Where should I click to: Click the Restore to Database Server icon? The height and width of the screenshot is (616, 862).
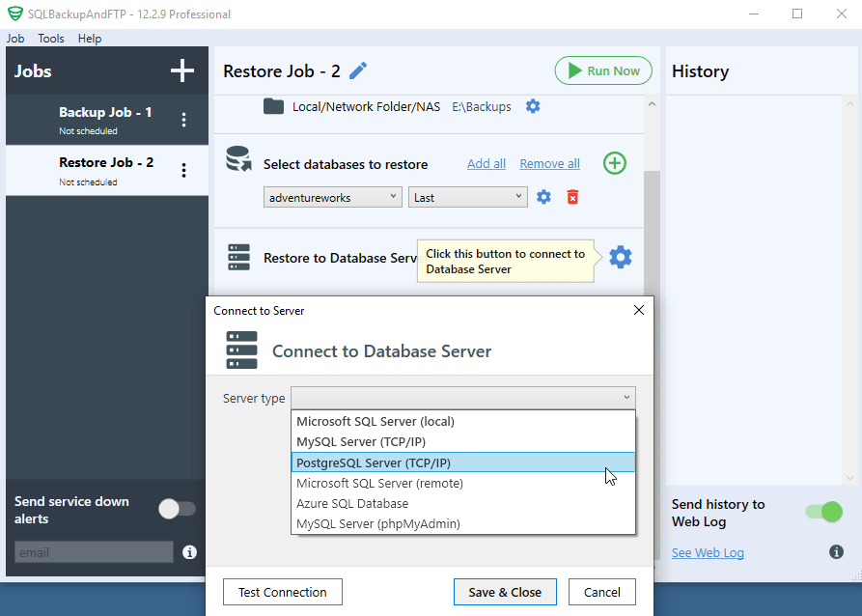click(x=238, y=258)
